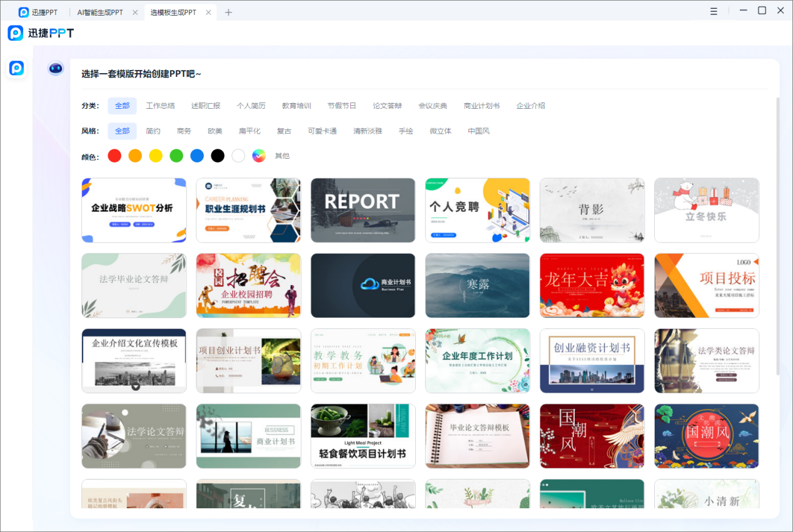The height and width of the screenshot is (532, 793).
Task: Pick the yellow color swatch
Action: (156, 156)
